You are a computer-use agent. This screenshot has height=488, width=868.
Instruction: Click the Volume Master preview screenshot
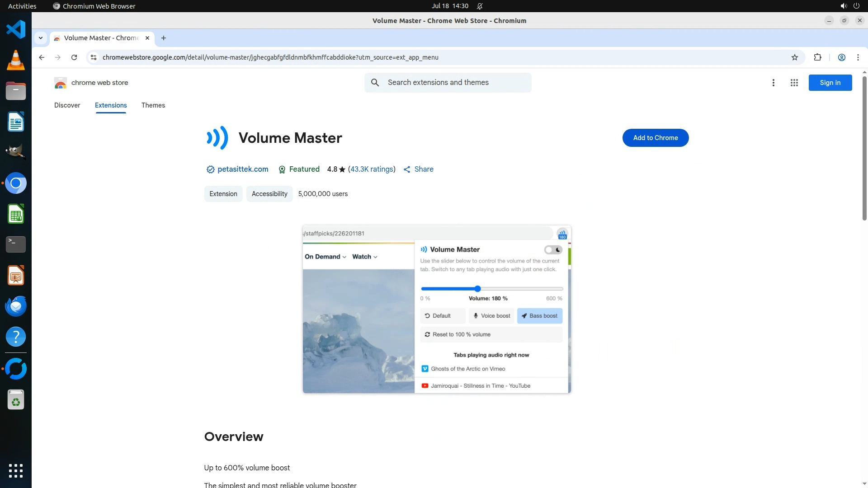(x=436, y=310)
